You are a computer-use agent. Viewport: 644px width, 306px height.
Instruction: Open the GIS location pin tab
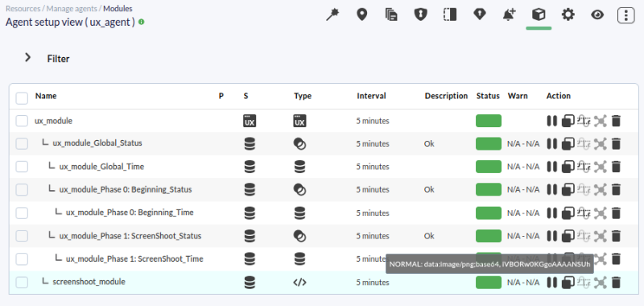pyautogui.click(x=361, y=15)
